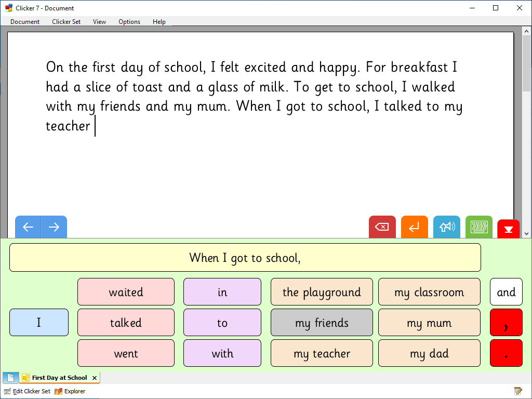This screenshot has width=532, height=399.
Task: Click the blue speaker read-aloud icon
Action: 447,227
